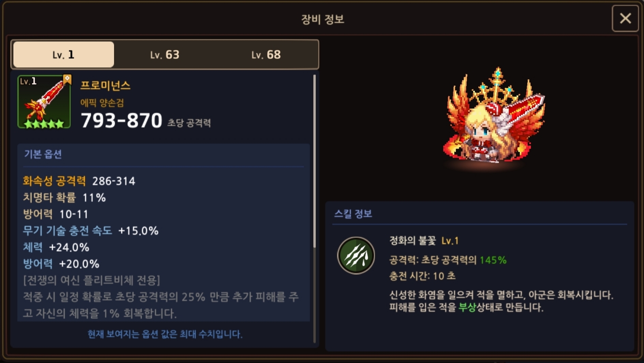Image resolution: width=644 pixels, height=363 pixels.
Task: Click the 793-870 attack power value
Action: coord(122,120)
